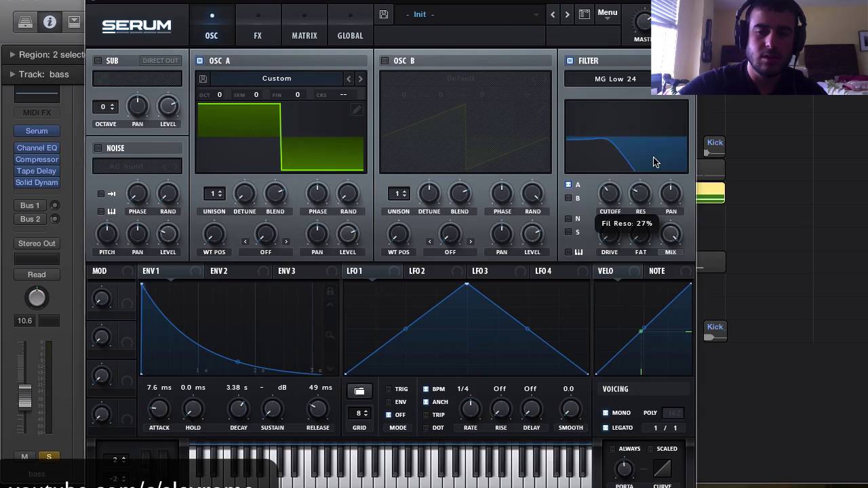Toggle the LEGATO checkbox
The width and height of the screenshot is (868, 488).
coord(606,428)
